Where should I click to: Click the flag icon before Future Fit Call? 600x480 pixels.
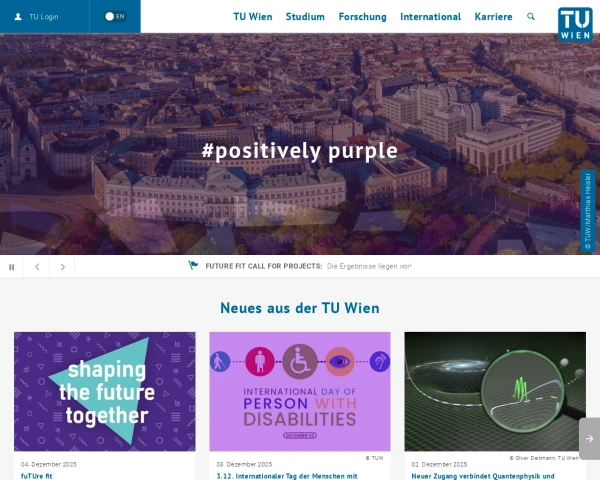[x=193, y=265]
